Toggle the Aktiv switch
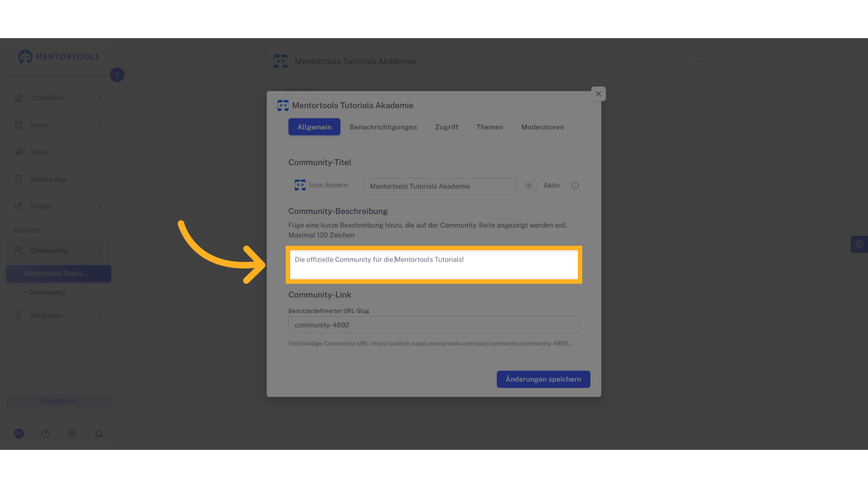The image size is (868, 488). tap(531, 186)
